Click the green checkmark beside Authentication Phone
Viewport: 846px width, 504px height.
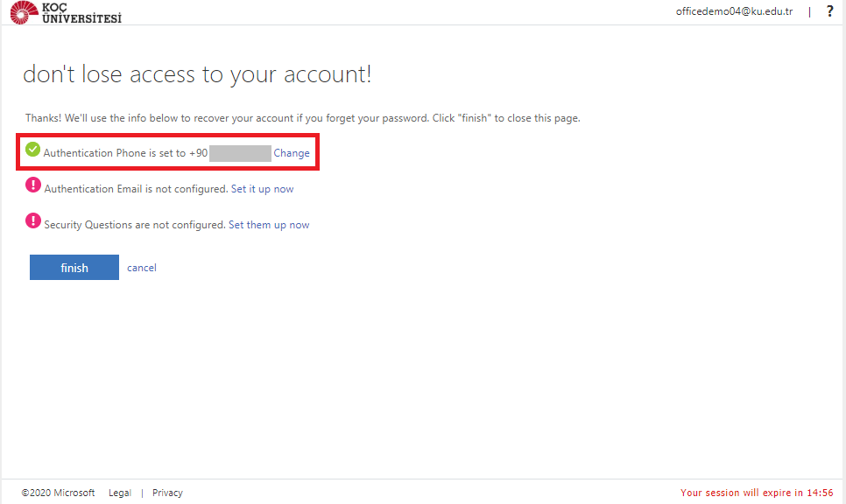click(32, 149)
